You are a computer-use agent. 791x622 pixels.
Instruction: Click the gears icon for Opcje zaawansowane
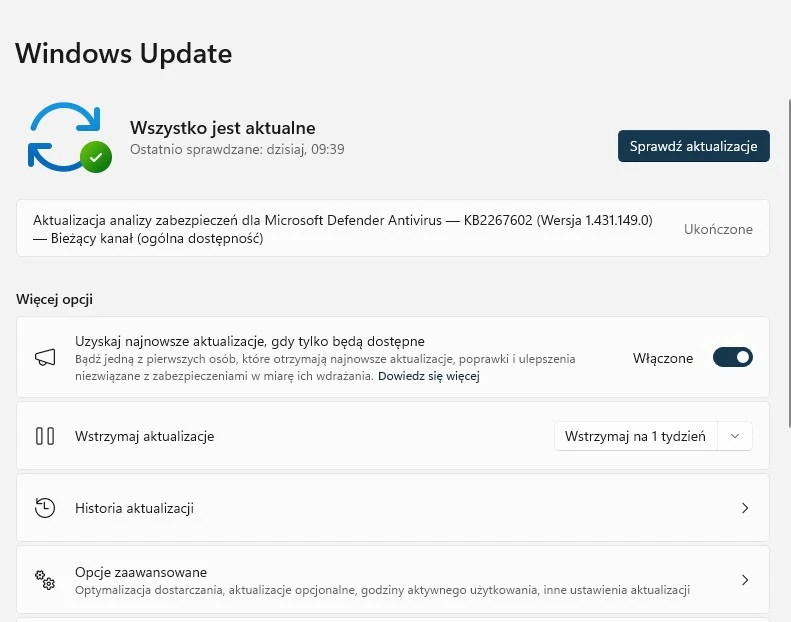tap(45, 580)
